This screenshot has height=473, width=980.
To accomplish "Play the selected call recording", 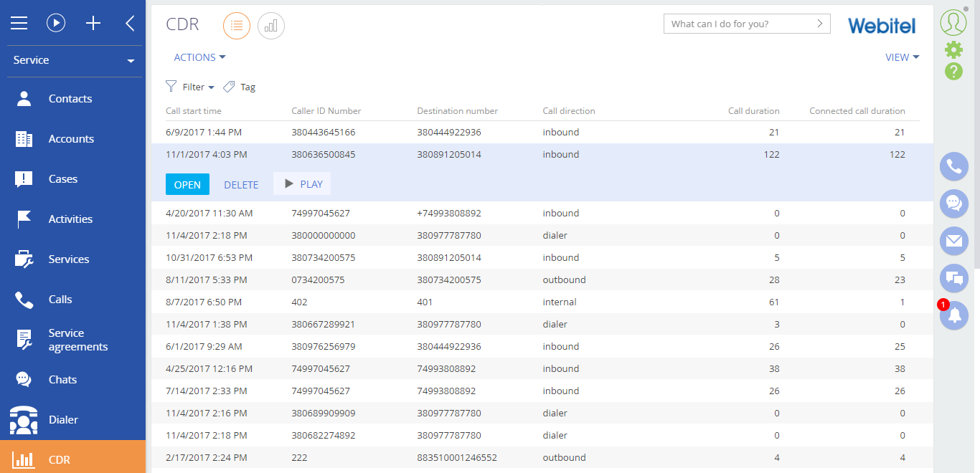I will tap(302, 184).
